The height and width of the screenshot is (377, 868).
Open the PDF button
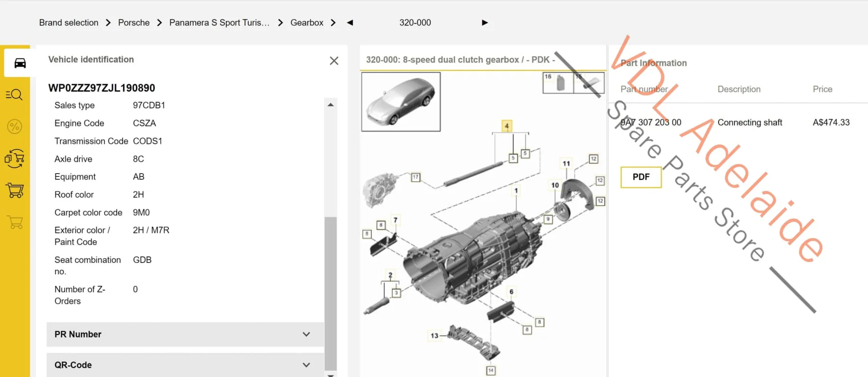[641, 177]
